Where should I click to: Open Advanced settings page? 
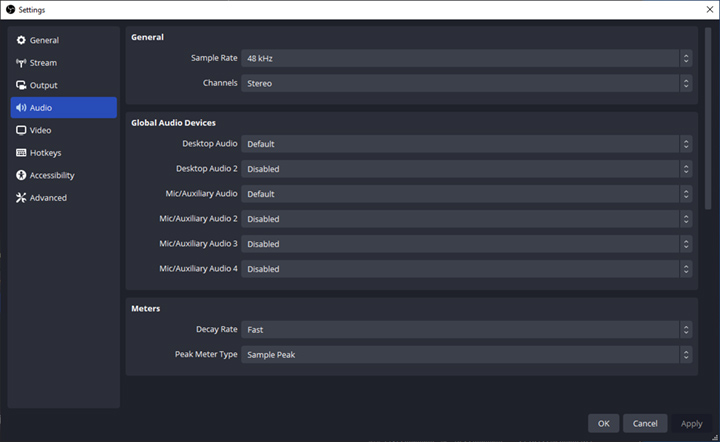click(x=64, y=198)
